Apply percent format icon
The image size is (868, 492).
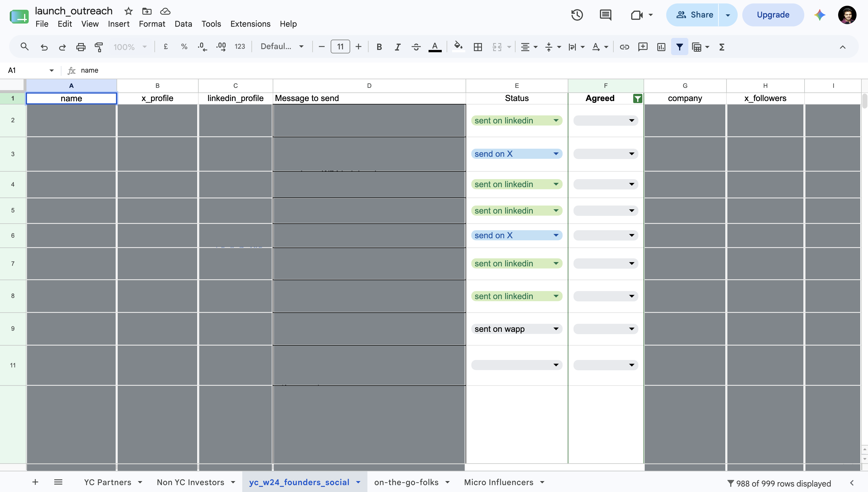tap(184, 47)
